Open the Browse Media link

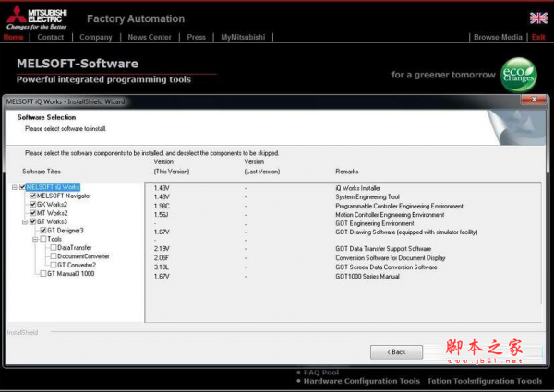tap(498, 38)
